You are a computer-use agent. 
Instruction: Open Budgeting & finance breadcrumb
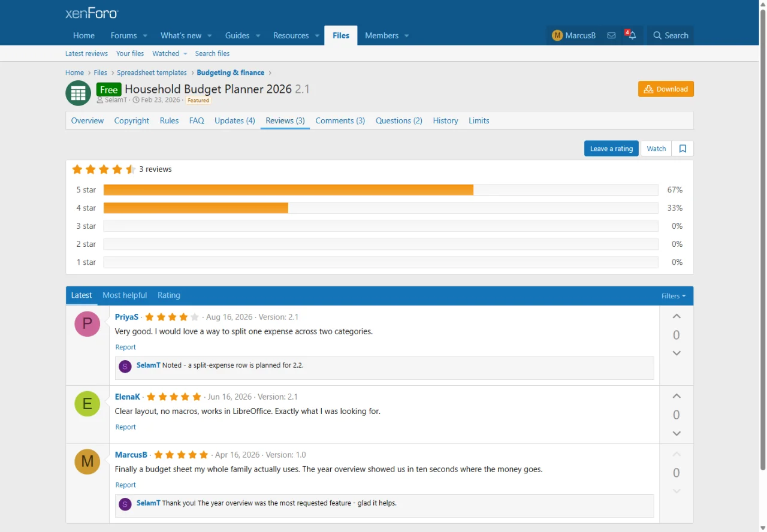pos(231,72)
